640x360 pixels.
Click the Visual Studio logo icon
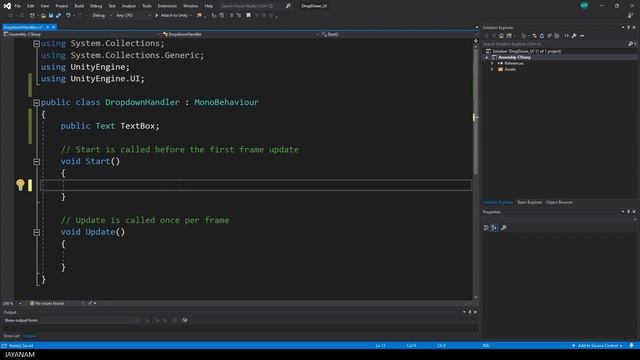click(x=7, y=6)
